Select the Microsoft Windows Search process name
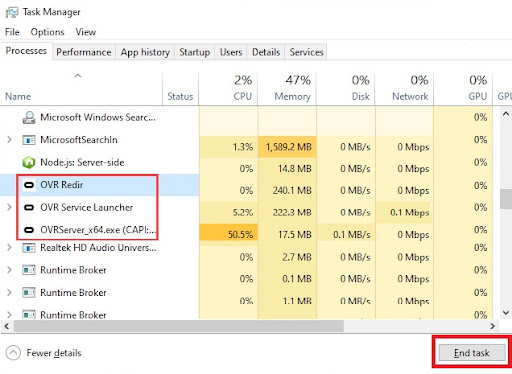This screenshot has height=374, width=512. 98,117
